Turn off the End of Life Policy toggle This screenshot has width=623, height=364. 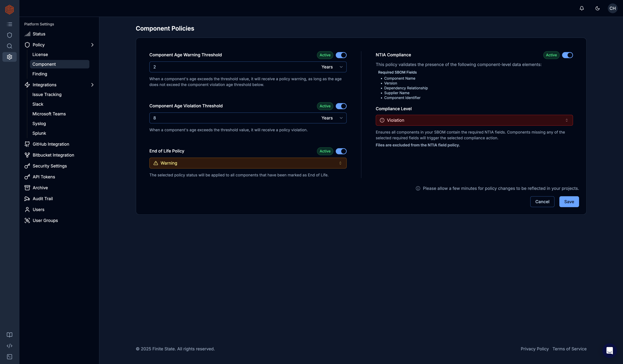341,151
